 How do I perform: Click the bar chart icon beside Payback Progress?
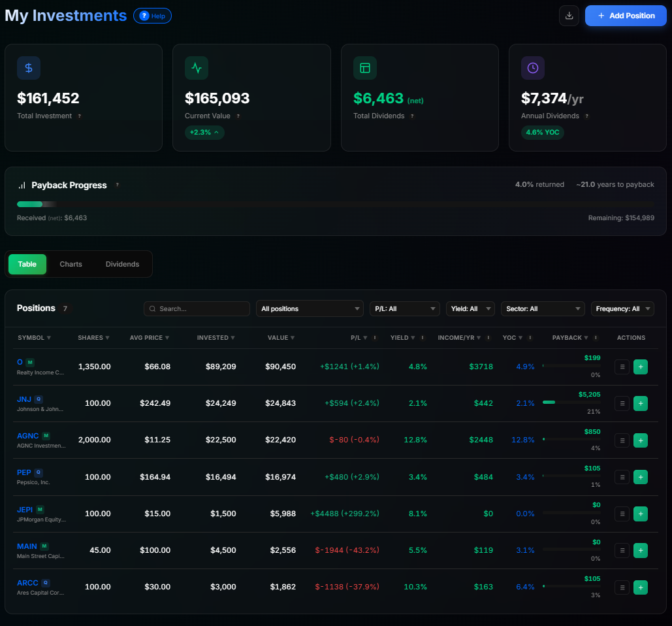[22, 185]
